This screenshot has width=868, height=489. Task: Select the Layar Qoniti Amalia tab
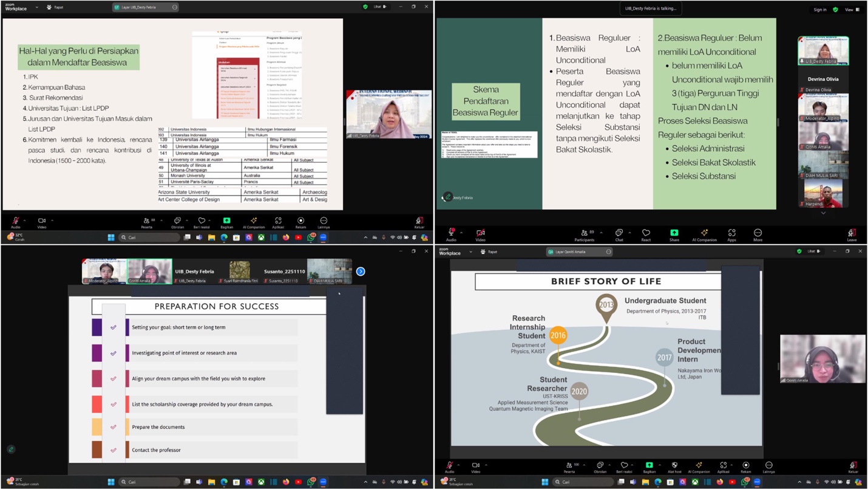pyautogui.click(x=577, y=251)
